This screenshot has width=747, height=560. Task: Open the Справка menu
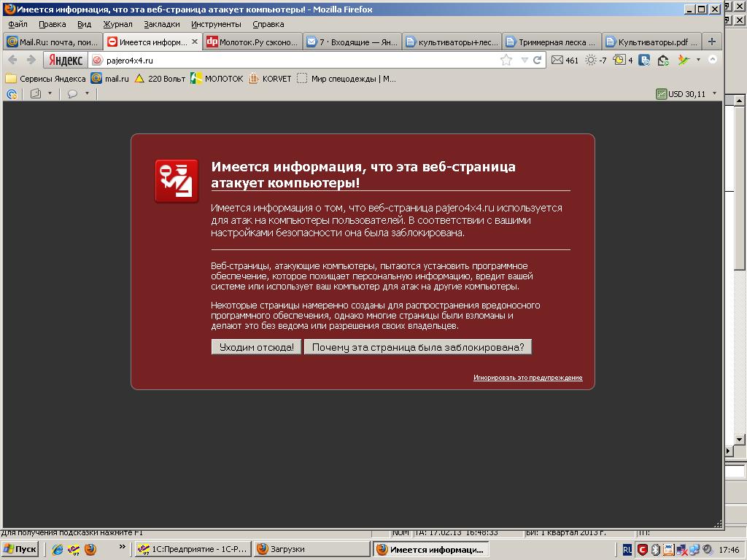tap(268, 24)
